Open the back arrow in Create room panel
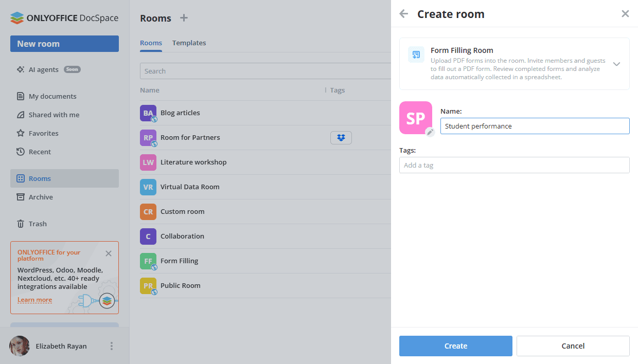This screenshot has width=638, height=364. 404,14
